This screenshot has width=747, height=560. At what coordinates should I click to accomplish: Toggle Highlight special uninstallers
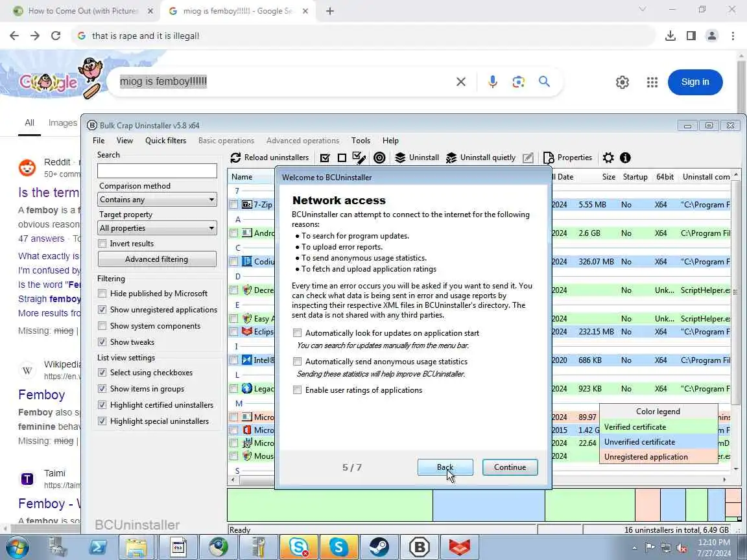tap(102, 421)
